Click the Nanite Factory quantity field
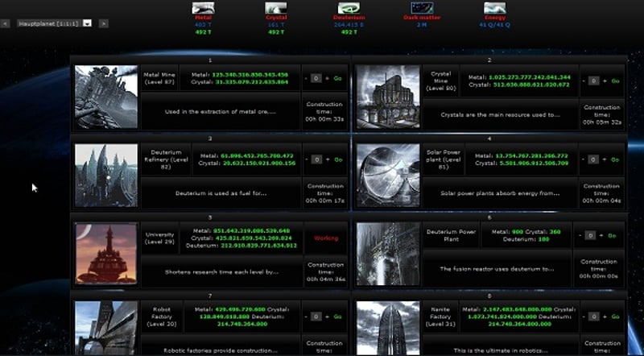Screen dimensions: 644x356 tap(593, 317)
